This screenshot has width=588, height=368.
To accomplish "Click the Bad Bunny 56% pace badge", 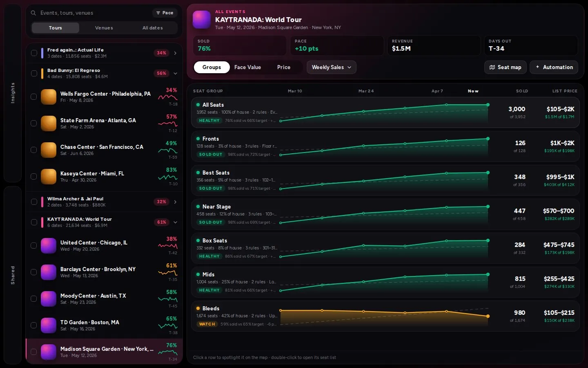I will 162,73.
